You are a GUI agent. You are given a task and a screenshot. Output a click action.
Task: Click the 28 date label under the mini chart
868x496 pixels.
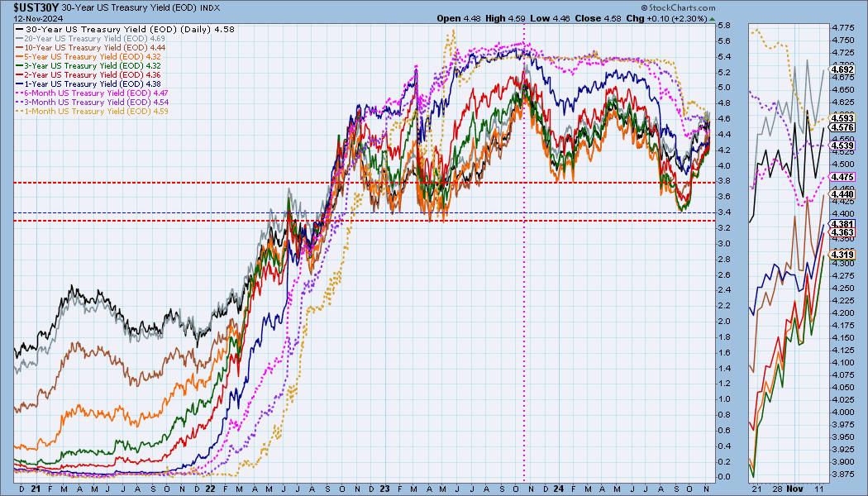(777, 489)
